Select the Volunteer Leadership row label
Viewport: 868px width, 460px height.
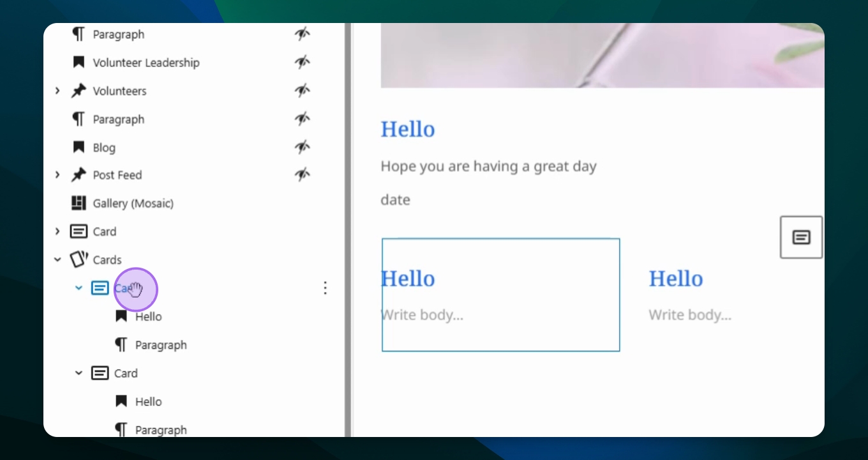(x=146, y=63)
